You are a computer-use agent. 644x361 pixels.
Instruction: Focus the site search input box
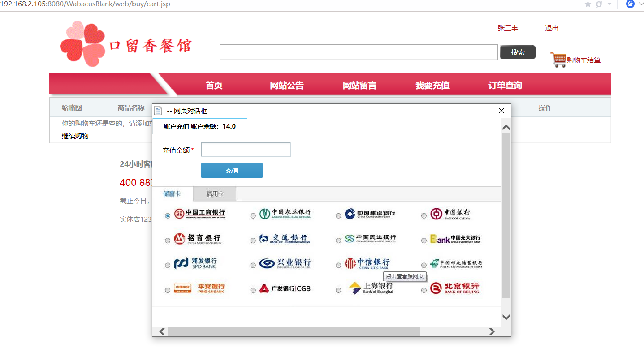(359, 52)
